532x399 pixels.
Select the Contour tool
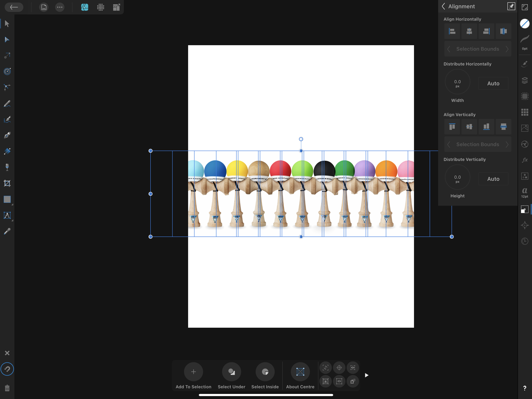pos(7,72)
